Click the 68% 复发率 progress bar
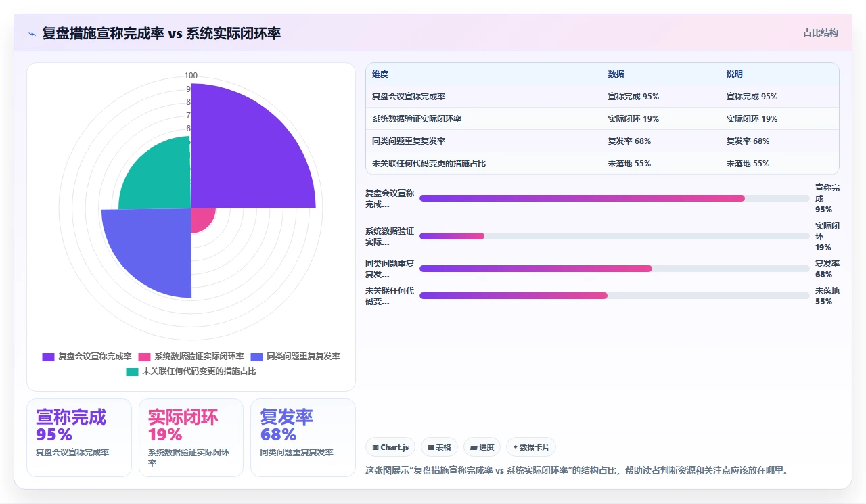 (614, 269)
